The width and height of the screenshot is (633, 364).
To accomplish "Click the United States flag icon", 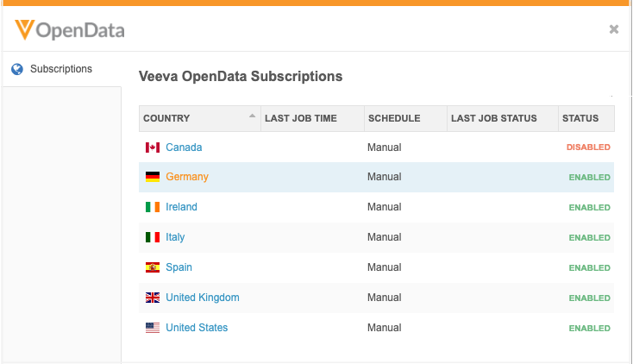I will pos(153,328).
